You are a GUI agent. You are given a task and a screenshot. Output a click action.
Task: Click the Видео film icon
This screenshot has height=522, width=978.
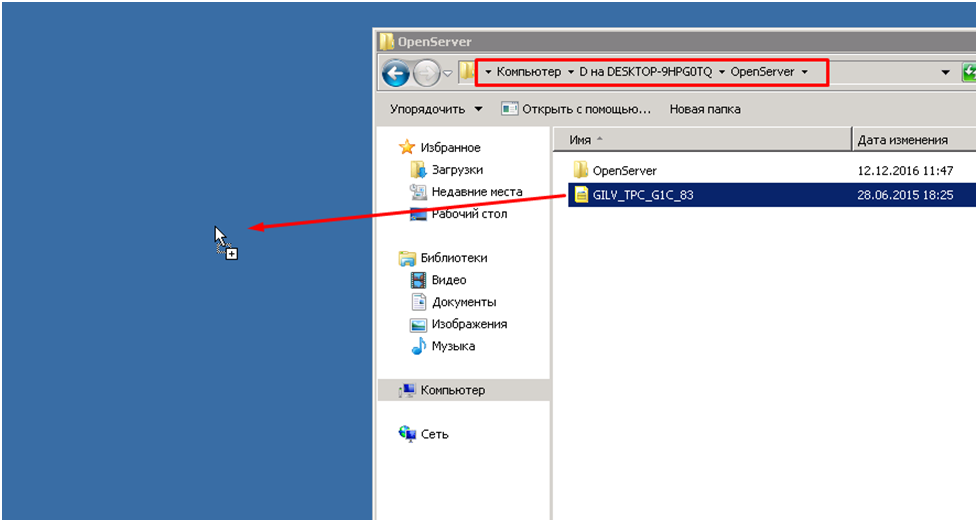point(418,280)
